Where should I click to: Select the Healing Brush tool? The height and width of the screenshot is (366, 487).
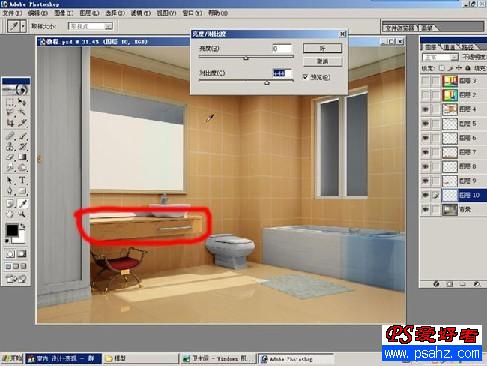(x=10, y=136)
